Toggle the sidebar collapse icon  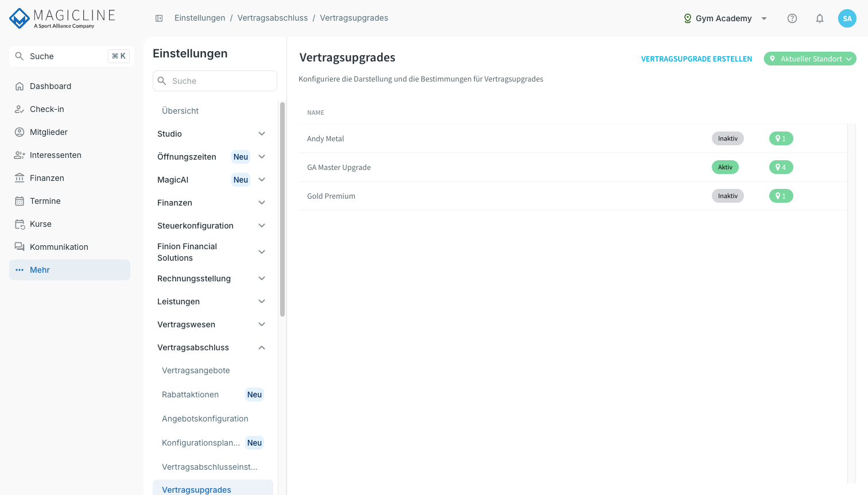[159, 18]
